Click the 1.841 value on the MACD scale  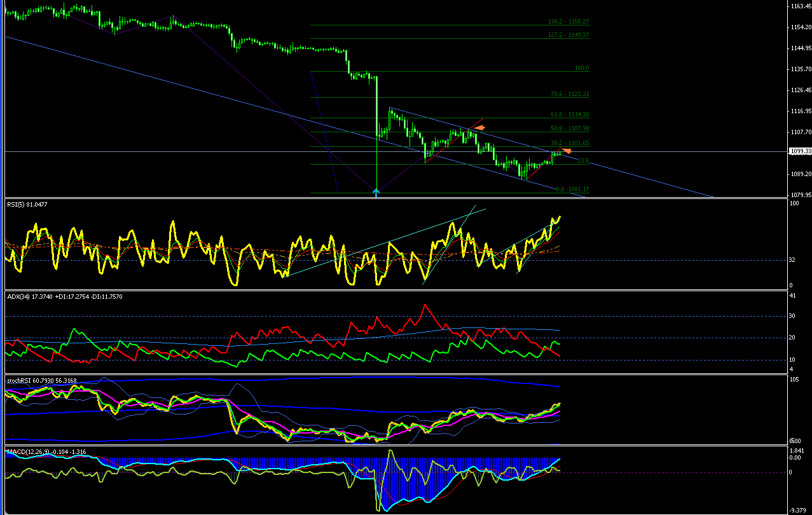tap(795, 450)
